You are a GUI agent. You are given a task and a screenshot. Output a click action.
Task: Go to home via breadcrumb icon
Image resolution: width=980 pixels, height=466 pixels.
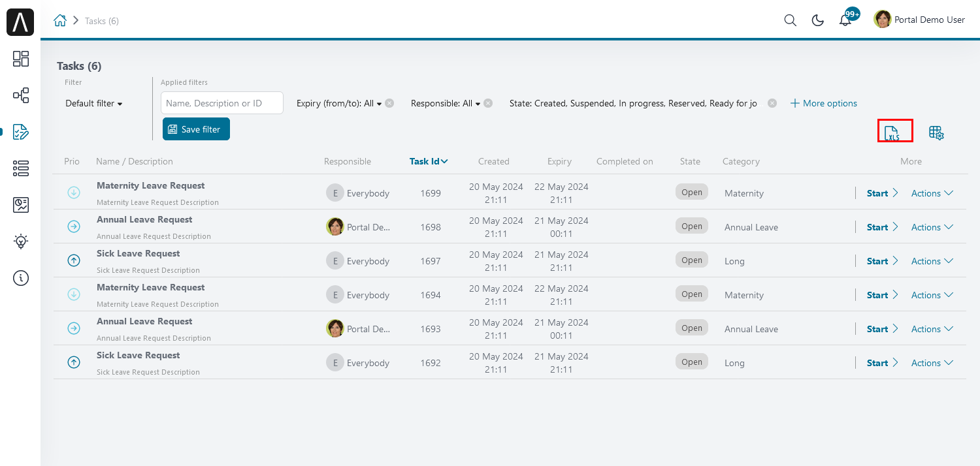(60, 20)
